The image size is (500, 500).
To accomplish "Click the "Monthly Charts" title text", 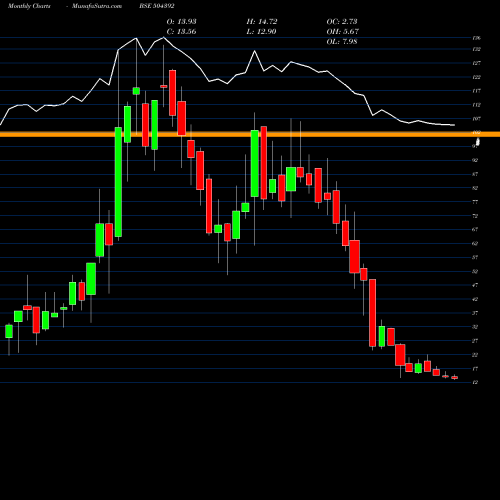I will pyautogui.click(x=29, y=6).
